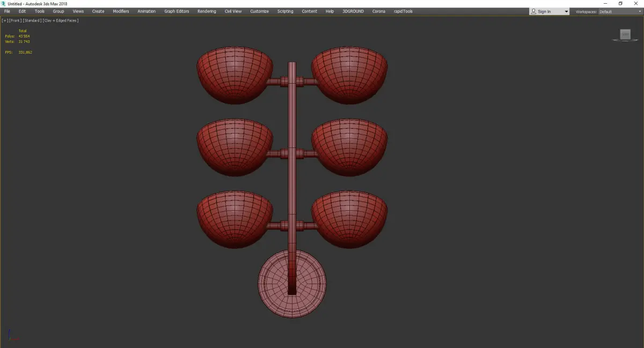This screenshot has width=644, height=348.
Task: Open the Modifiers menu
Action: [x=121, y=11]
